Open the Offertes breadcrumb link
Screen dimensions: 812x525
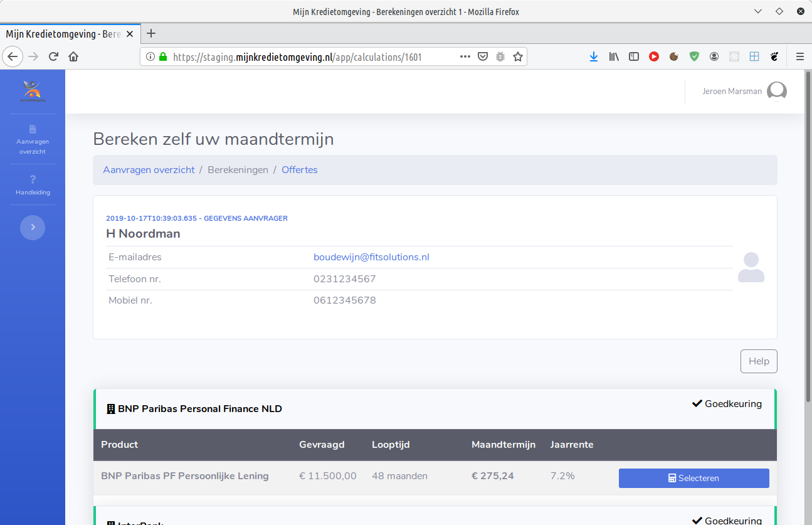[299, 170]
